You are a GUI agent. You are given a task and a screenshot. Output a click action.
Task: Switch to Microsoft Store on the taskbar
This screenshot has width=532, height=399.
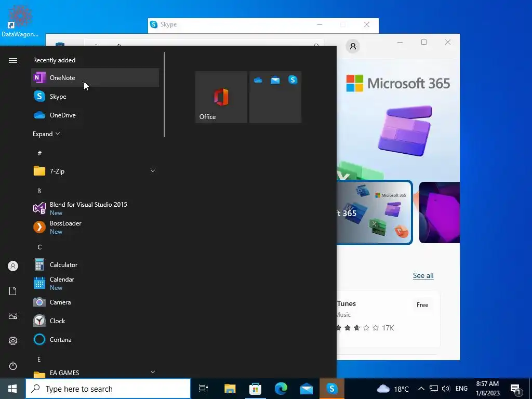click(x=255, y=389)
